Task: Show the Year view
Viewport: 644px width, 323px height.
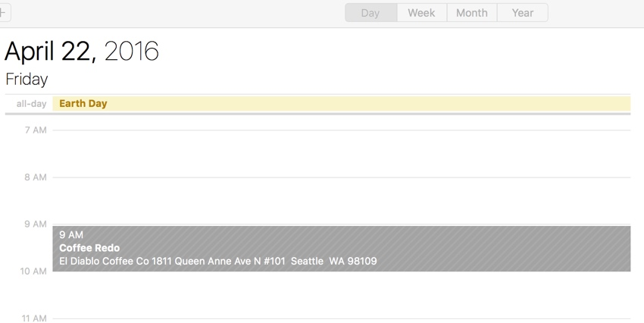Action: [522, 13]
